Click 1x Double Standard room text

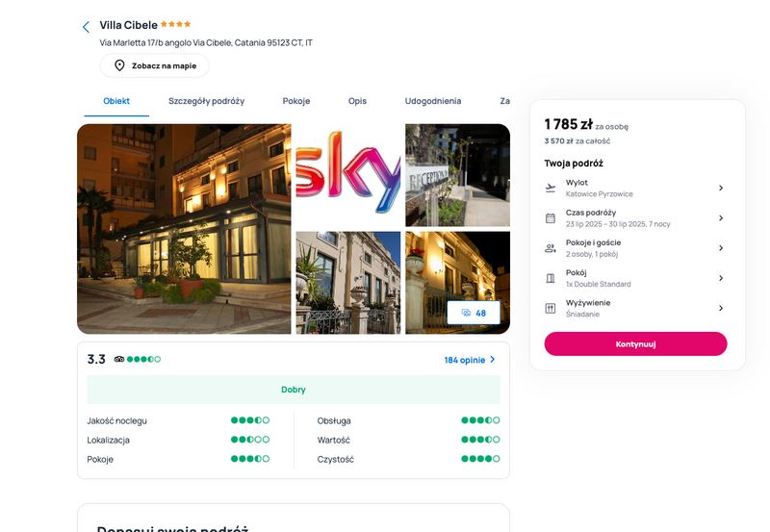[598, 284]
